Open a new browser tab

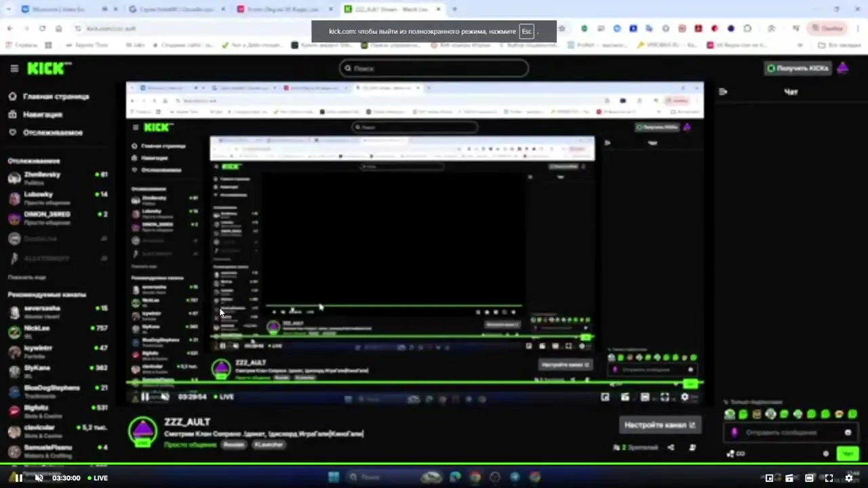pyautogui.click(x=454, y=9)
